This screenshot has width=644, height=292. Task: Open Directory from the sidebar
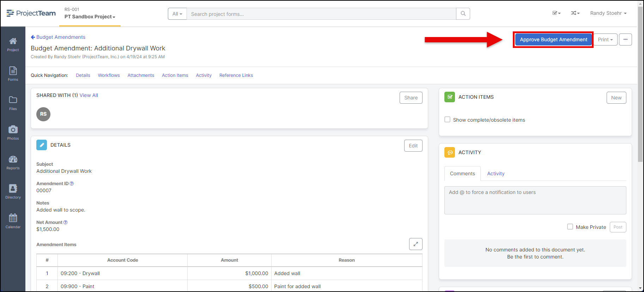tap(13, 192)
